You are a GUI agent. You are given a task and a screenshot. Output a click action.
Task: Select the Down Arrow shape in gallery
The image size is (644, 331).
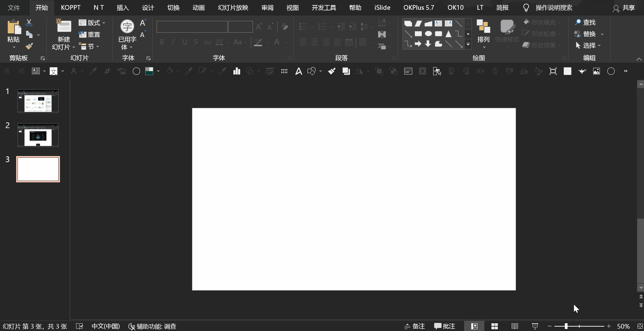[428, 44]
